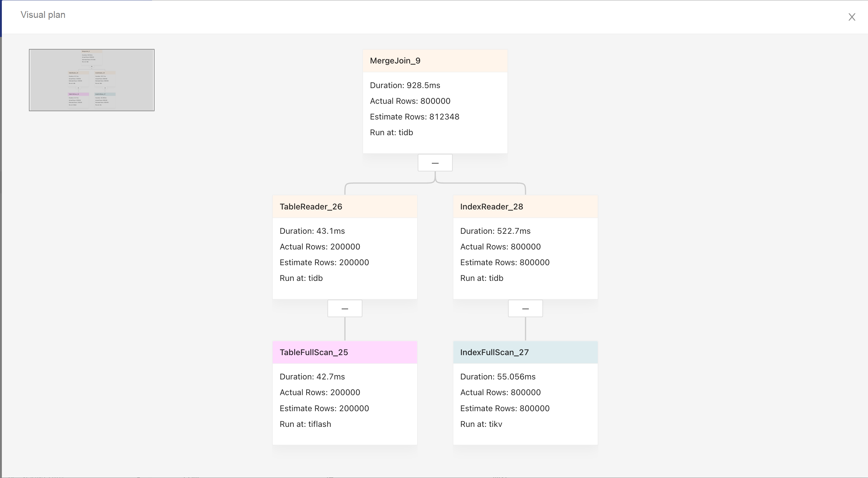
Task: Click Estimate Rows 812348 in MergeJoin_9
Action: pos(415,117)
